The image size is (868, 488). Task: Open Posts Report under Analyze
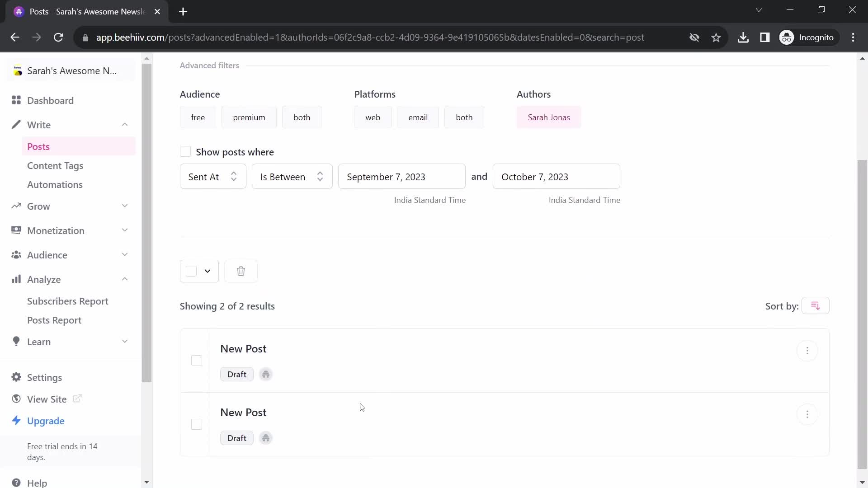pos(54,320)
